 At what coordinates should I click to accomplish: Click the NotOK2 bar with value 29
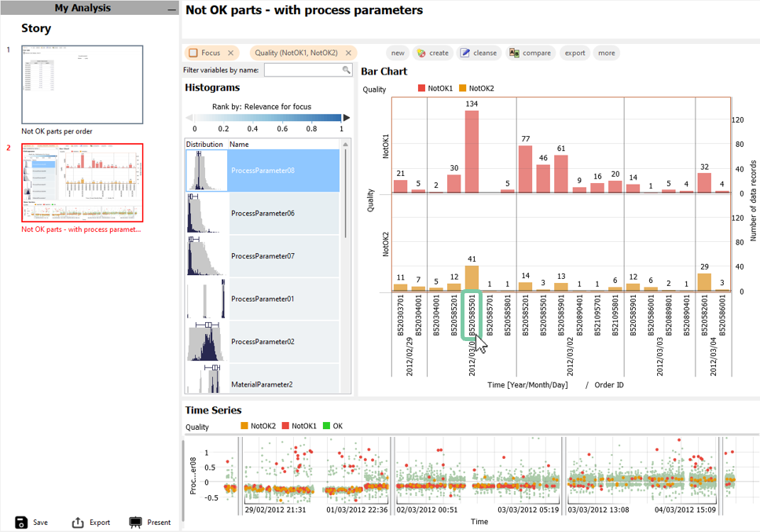tap(704, 282)
